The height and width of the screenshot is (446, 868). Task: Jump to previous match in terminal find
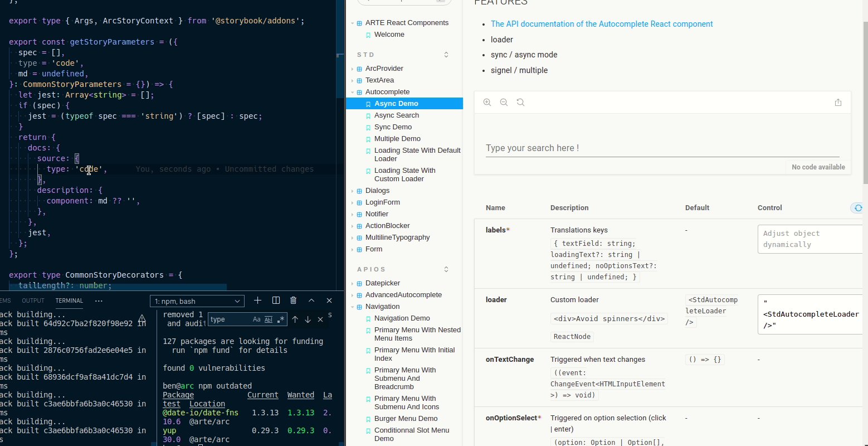coord(295,319)
